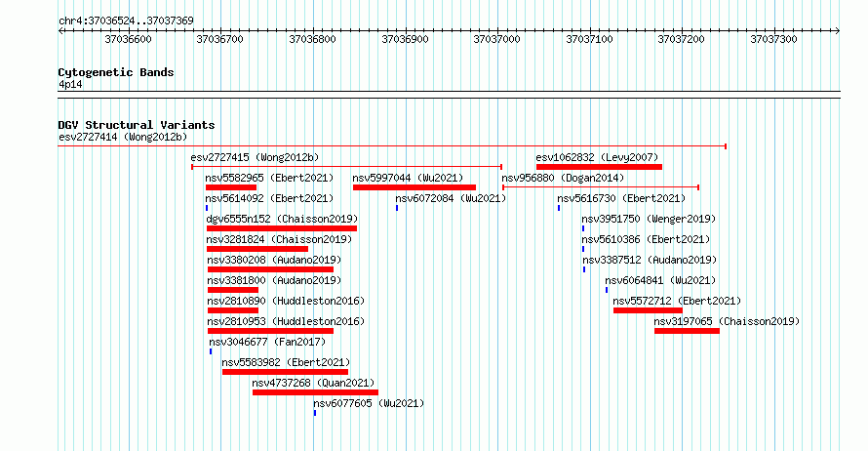This screenshot has height=451, width=868.
Task: Click the blue tick under nsv6072084
Action: point(397,208)
